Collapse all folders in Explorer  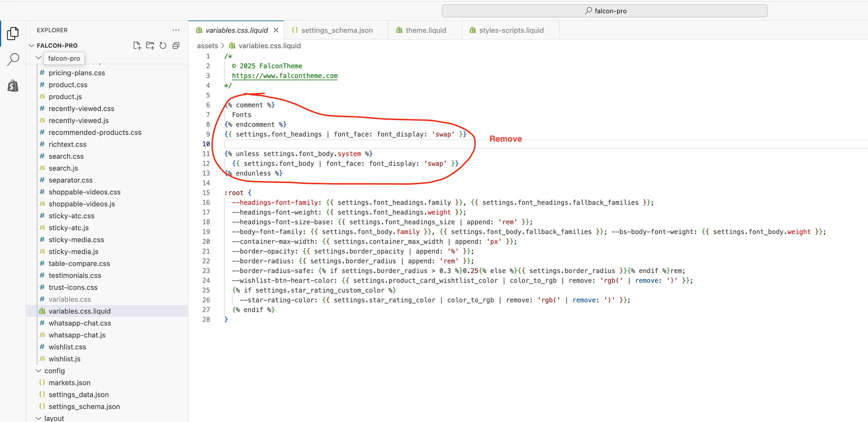point(176,45)
